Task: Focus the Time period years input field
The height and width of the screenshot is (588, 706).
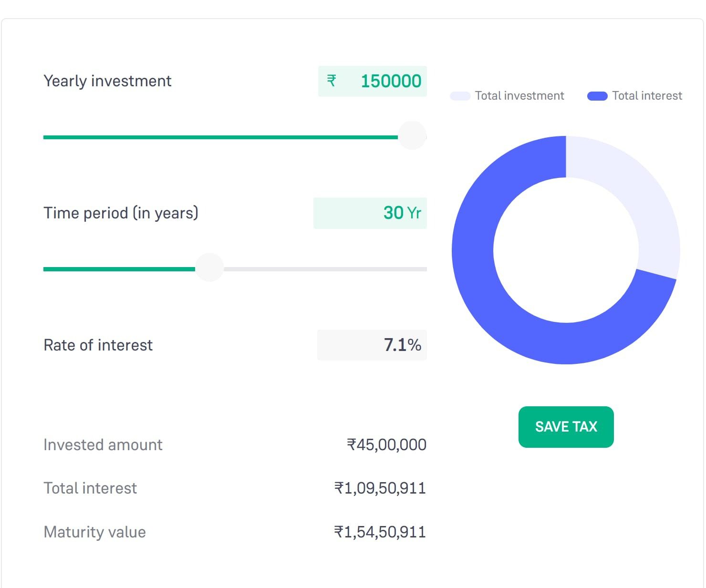Action: click(x=370, y=213)
